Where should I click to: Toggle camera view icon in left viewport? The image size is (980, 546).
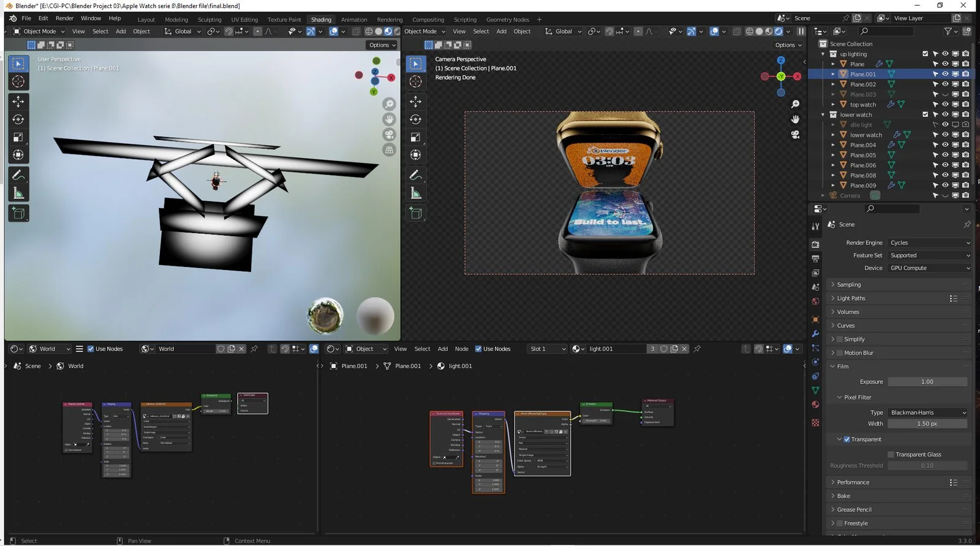(x=389, y=135)
